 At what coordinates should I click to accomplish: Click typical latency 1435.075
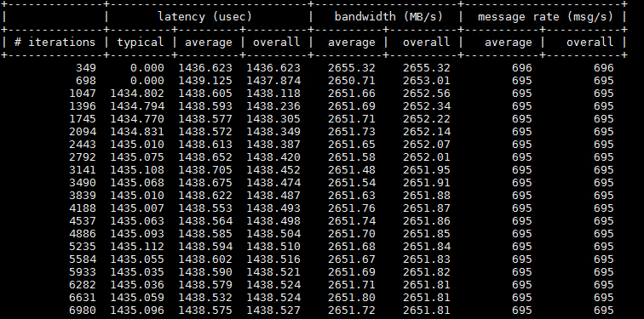coord(137,157)
